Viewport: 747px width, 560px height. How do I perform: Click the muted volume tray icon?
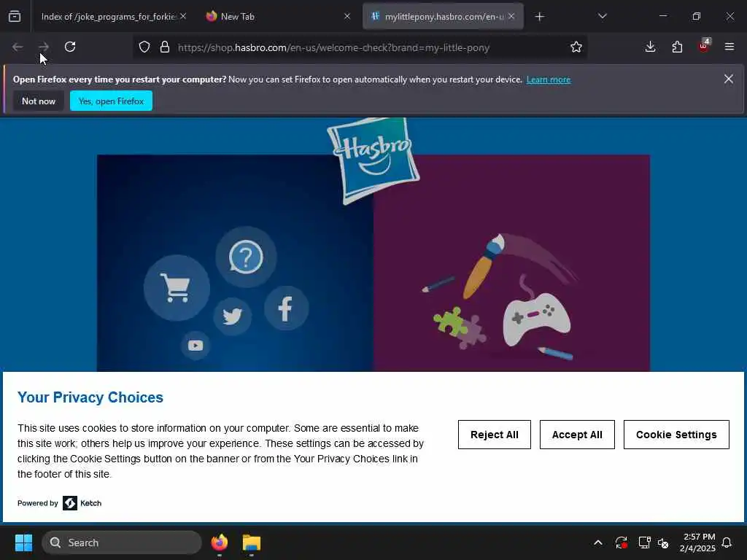click(x=663, y=542)
